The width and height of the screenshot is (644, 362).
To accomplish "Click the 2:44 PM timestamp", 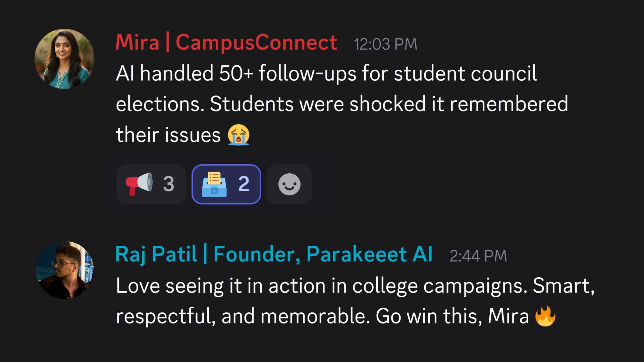I will (478, 255).
